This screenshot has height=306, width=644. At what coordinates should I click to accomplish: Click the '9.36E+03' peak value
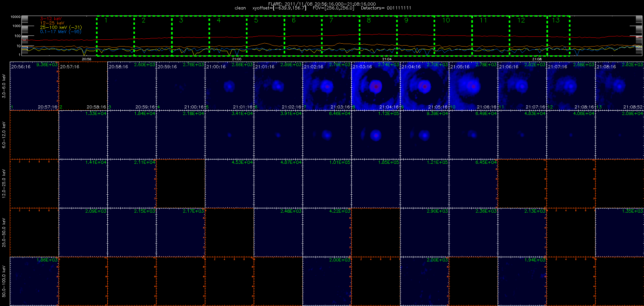point(47,64)
